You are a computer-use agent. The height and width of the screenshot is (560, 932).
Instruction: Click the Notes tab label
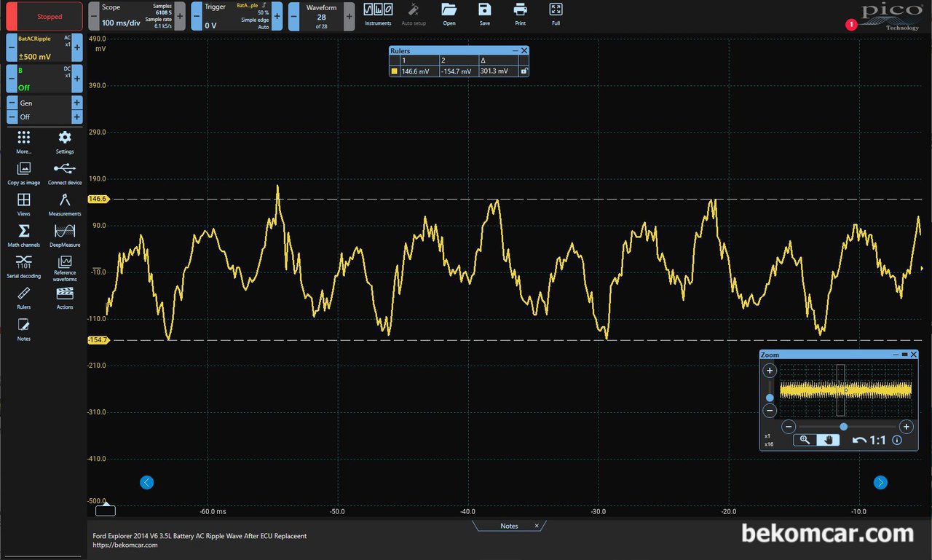tap(509, 526)
